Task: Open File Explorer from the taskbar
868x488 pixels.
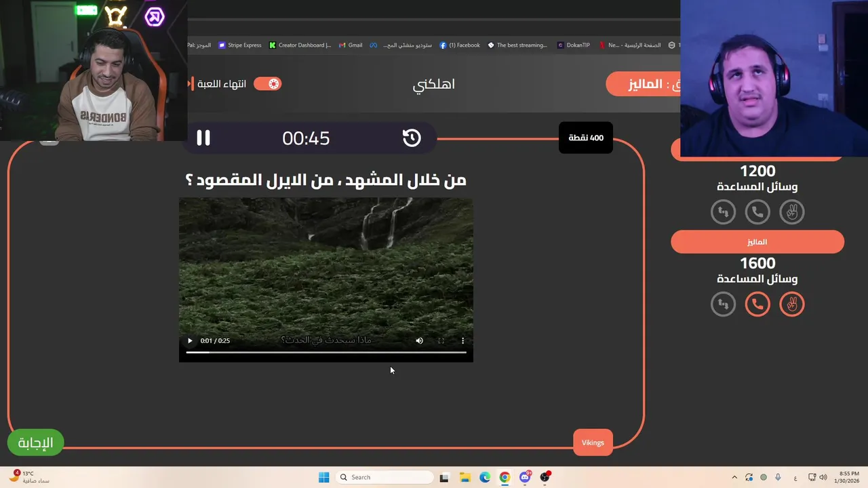Action: click(465, 477)
